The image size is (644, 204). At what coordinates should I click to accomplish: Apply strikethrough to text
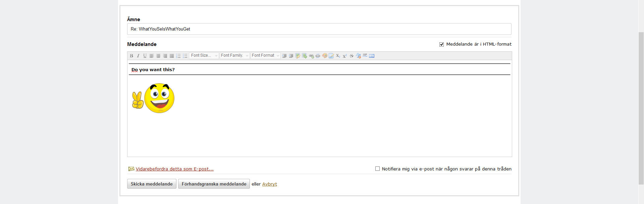[x=352, y=56]
